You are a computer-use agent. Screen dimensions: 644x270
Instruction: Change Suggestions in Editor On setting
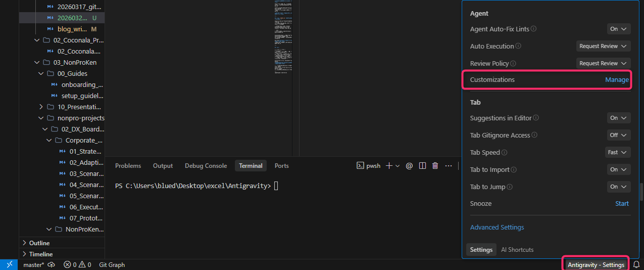pos(619,118)
